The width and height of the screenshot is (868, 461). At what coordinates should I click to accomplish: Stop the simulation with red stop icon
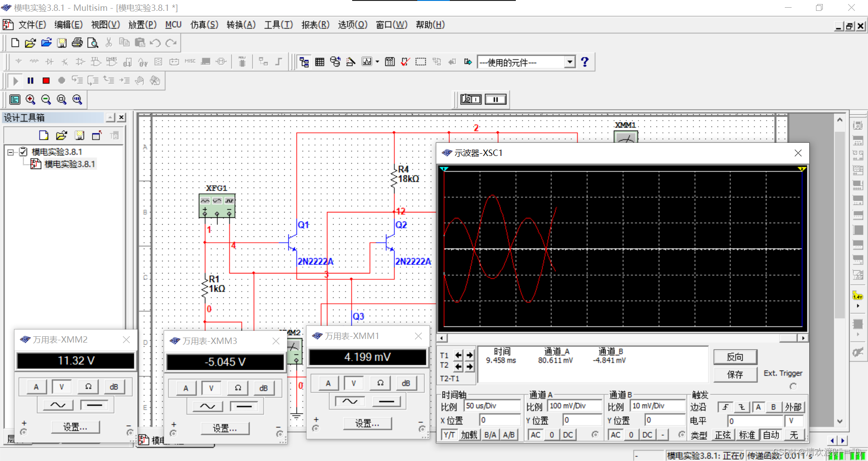coord(46,80)
